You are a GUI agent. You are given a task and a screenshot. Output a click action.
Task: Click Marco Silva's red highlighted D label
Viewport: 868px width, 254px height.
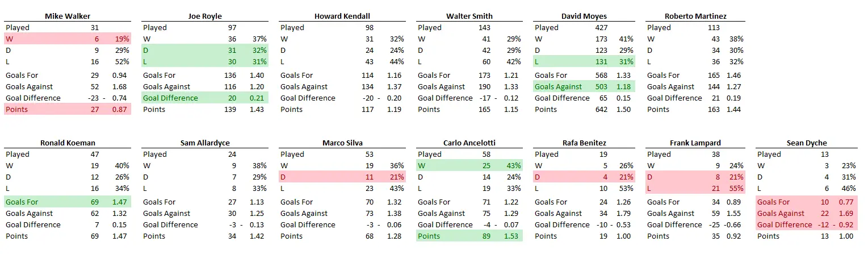click(x=284, y=177)
